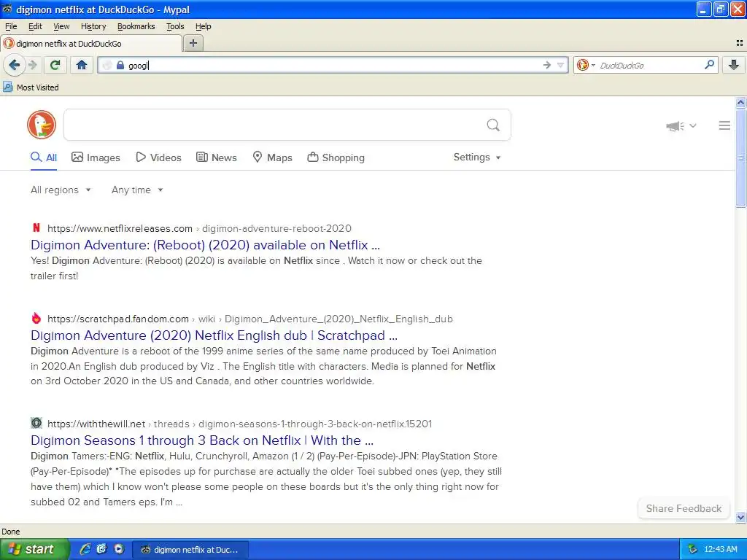Select the digimon netflix at DuckDuckGo tab
The height and width of the screenshot is (560, 747).
[x=91, y=43]
